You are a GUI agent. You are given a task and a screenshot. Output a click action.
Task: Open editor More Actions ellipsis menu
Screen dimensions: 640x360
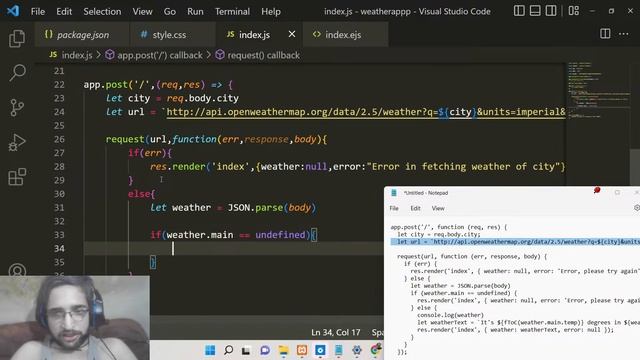pos(623,34)
